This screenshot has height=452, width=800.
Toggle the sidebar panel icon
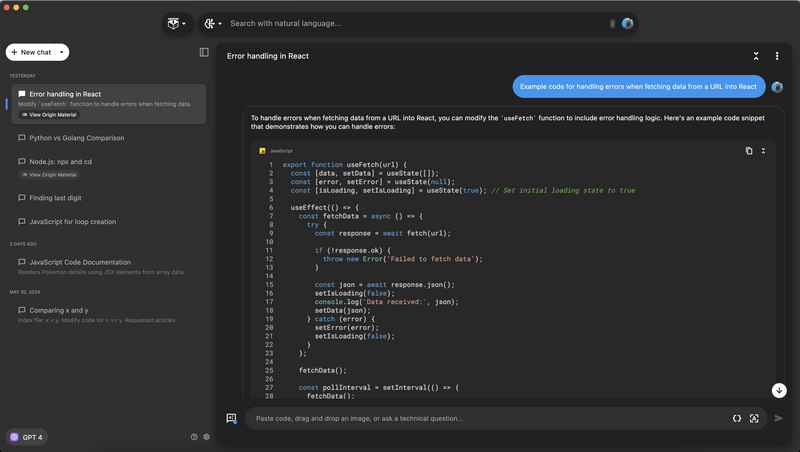tap(204, 52)
